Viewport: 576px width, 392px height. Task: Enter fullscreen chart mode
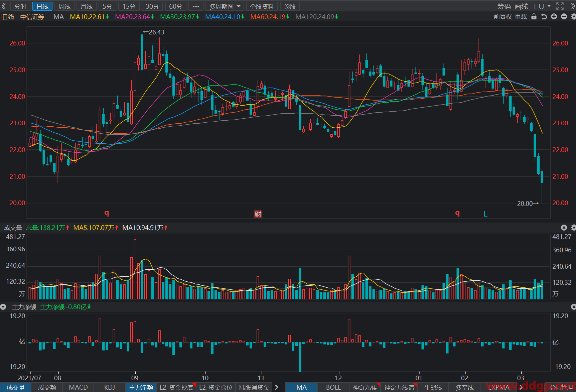(560, 6)
